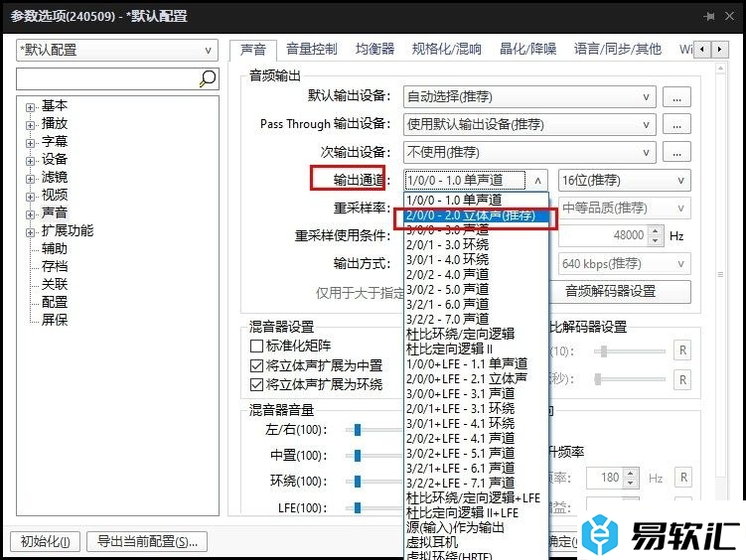Reset the first R button in decoder settings

point(682,351)
